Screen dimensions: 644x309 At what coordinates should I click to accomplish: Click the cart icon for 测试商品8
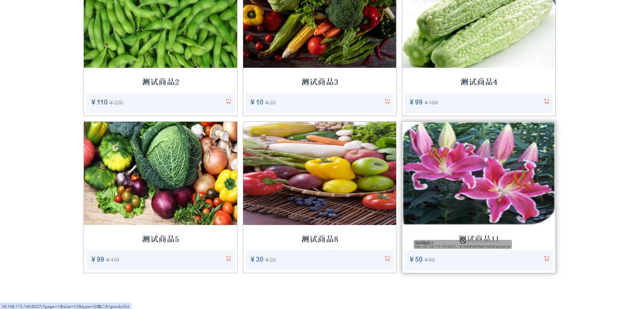(387, 259)
